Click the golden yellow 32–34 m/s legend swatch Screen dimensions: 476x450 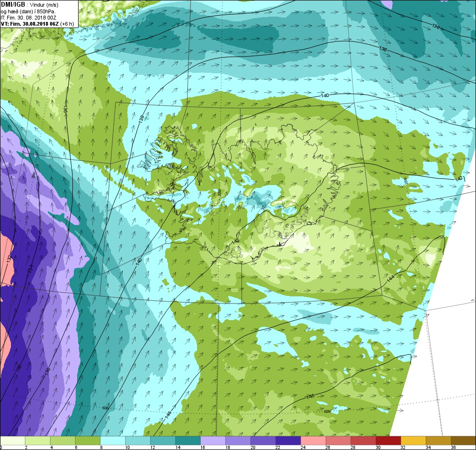414,440
